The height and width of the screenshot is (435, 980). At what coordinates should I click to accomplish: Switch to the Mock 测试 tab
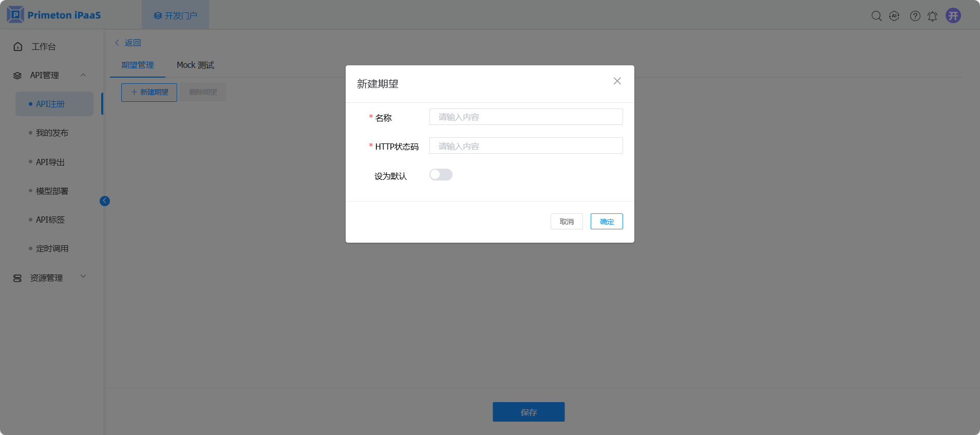[195, 65]
